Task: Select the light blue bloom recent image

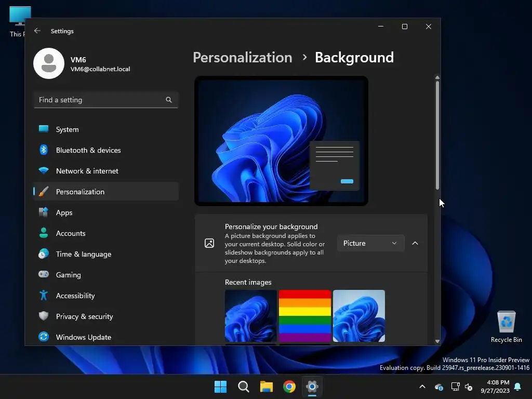Action: tap(359, 316)
